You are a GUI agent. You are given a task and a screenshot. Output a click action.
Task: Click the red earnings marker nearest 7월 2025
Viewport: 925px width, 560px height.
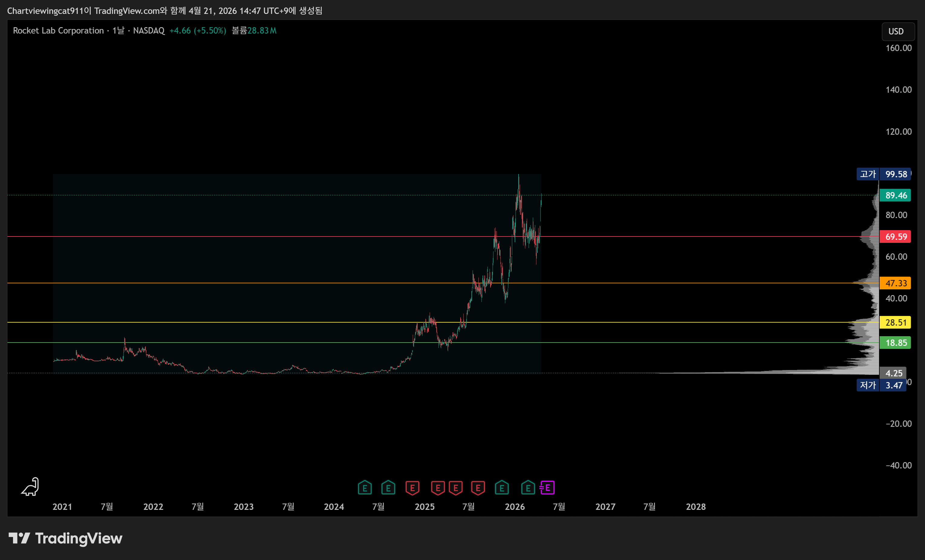coord(478,488)
